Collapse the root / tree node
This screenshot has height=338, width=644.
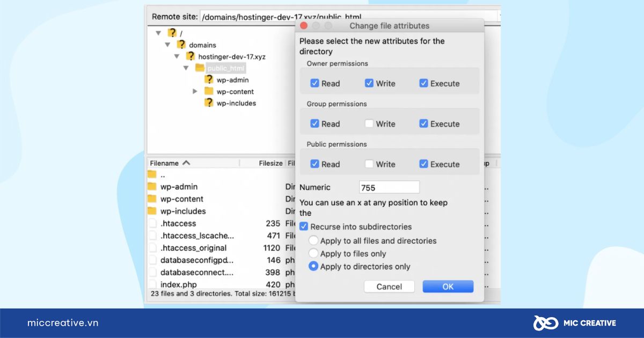coord(158,33)
